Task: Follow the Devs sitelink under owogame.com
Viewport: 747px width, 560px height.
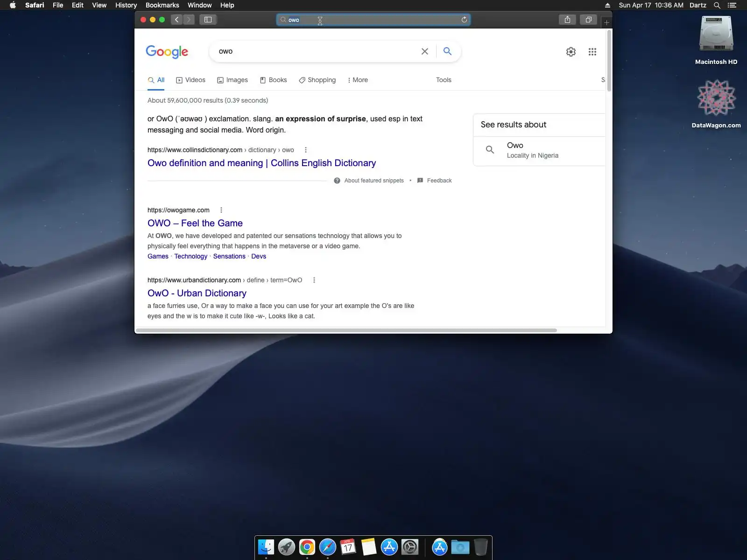Action: [259, 256]
